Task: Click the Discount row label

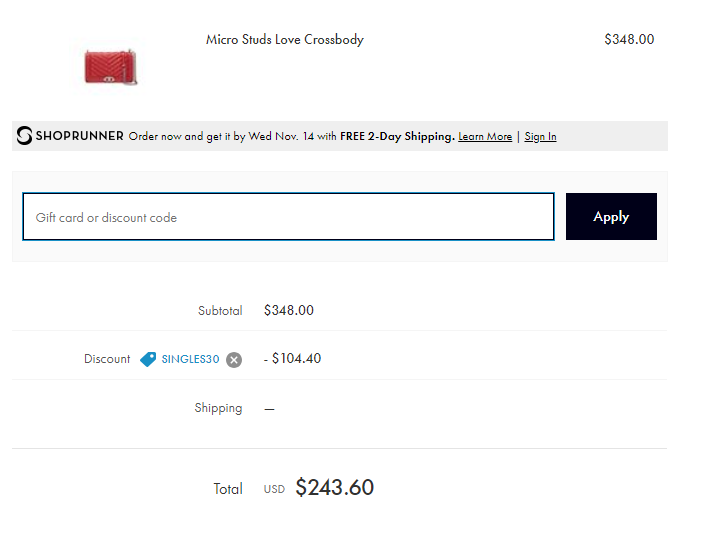Action: pos(107,359)
